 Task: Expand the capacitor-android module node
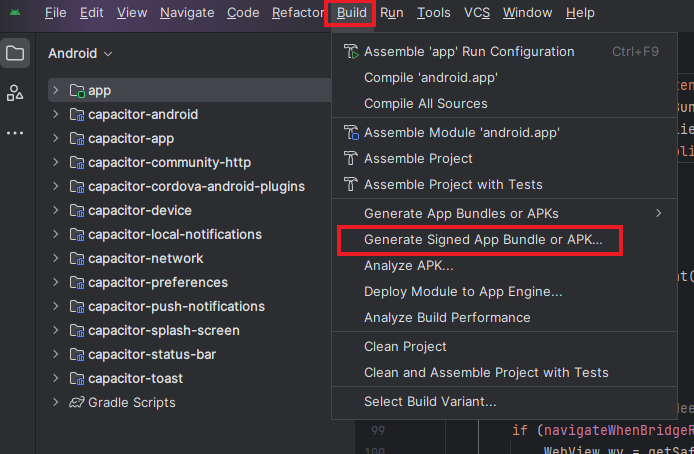coord(56,115)
